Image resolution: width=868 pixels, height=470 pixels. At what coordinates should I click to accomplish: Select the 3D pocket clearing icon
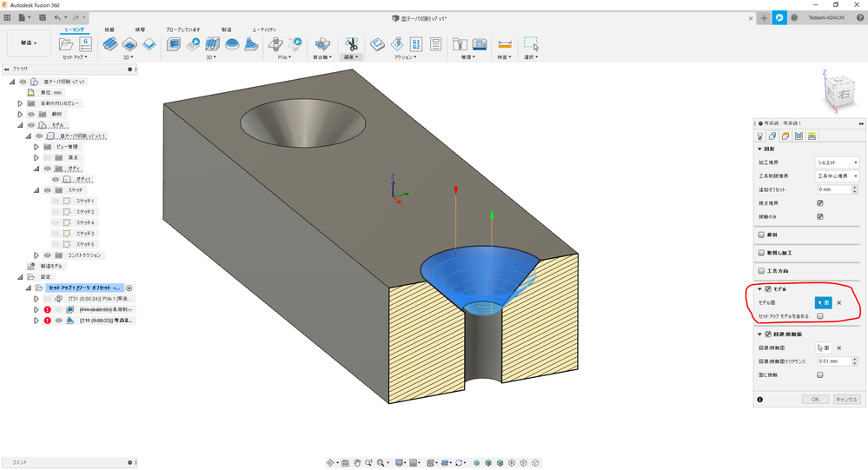[193, 44]
